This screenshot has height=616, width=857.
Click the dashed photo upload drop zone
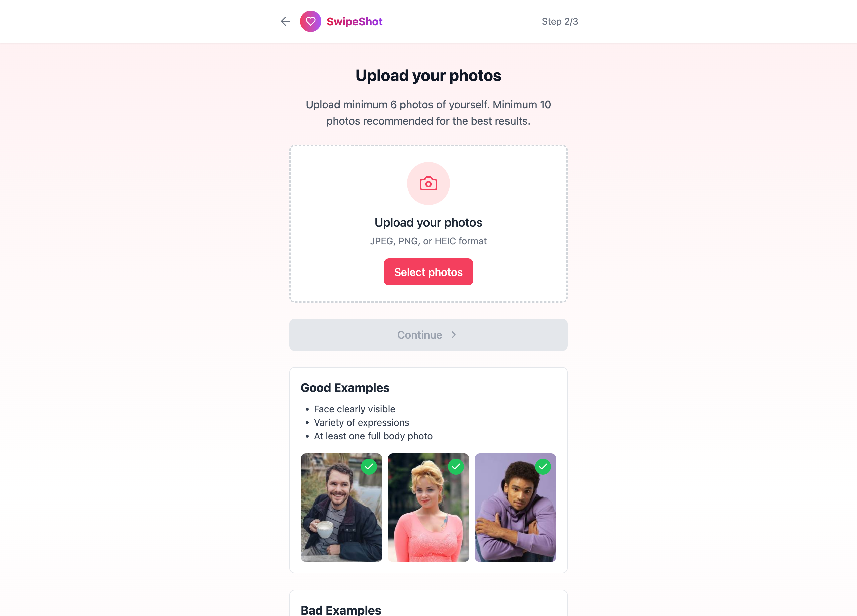point(428,223)
